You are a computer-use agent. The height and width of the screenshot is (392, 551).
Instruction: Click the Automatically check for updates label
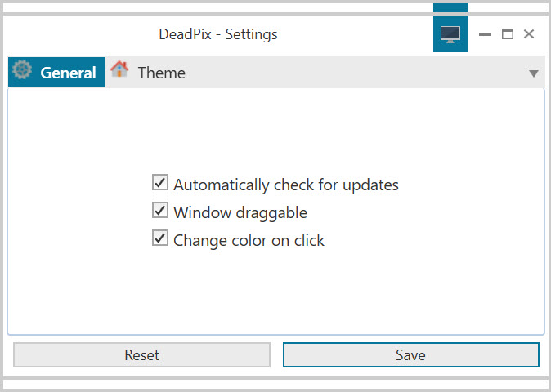point(286,185)
